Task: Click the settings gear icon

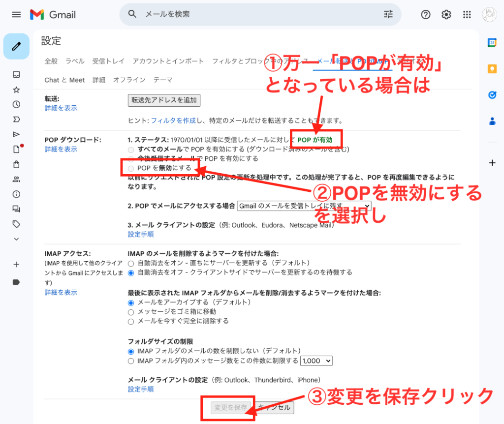Action: tap(446, 15)
